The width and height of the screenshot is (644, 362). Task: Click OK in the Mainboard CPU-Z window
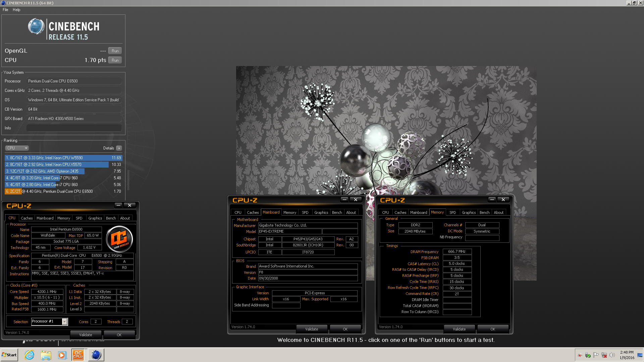tap(345, 329)
